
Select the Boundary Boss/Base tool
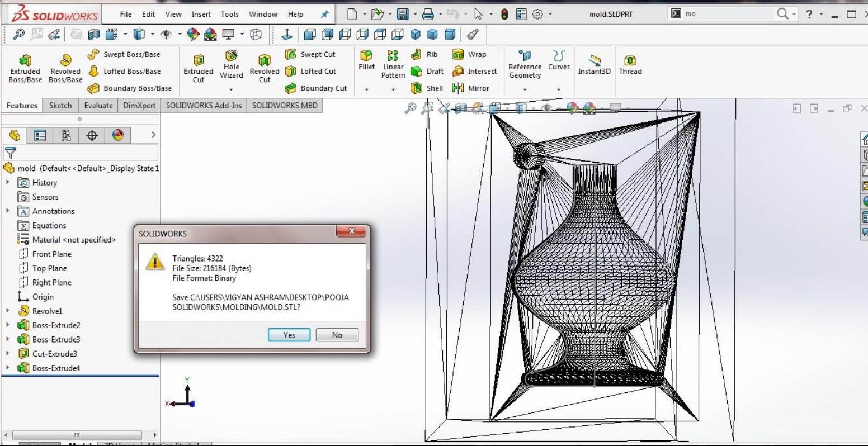coord(130,88)
